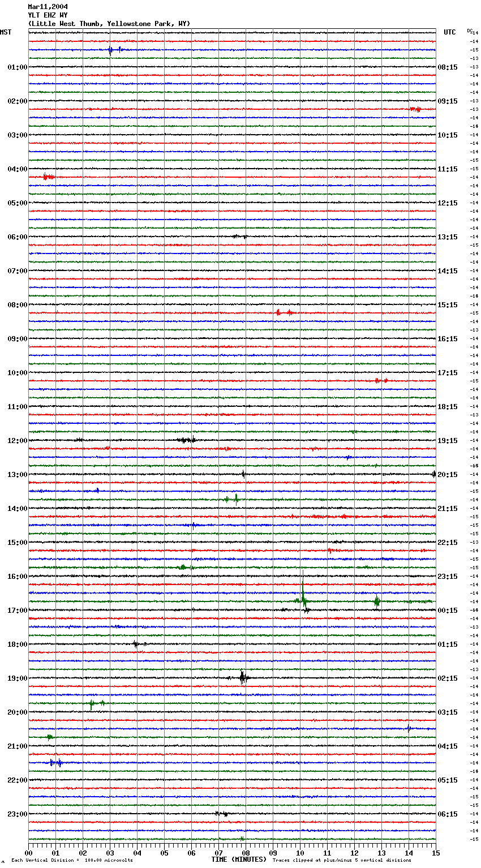Click the 06:15 UTC time label
Image resolution: width=481 pixels, height=868 pixels.
448,814
